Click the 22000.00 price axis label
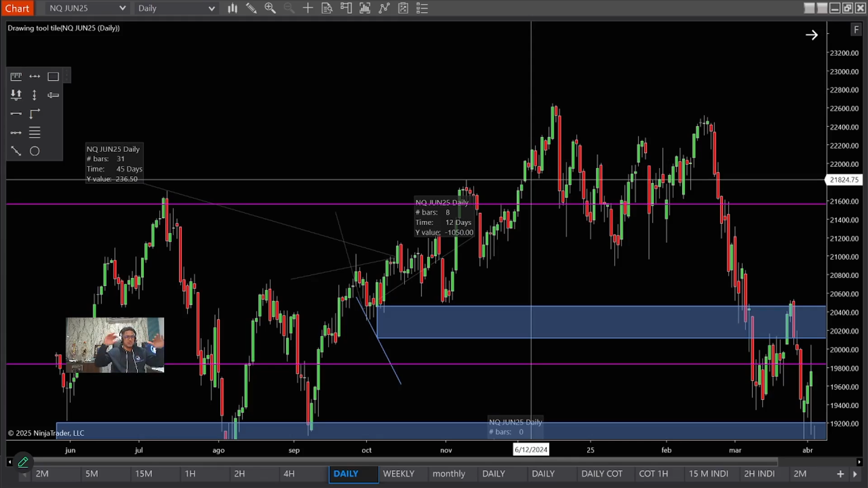This screenshot has width=868, height=488. [844, 164]
